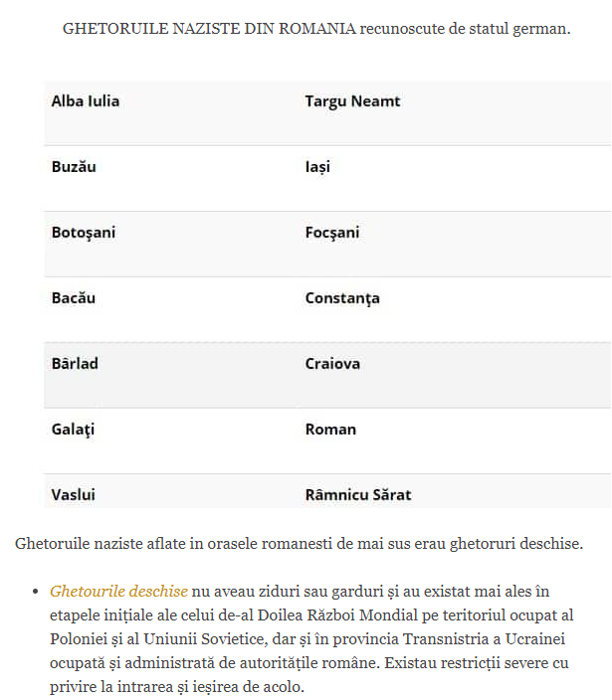
Task: Select Focșani in the ghetto table
Action: click(332, 232)
